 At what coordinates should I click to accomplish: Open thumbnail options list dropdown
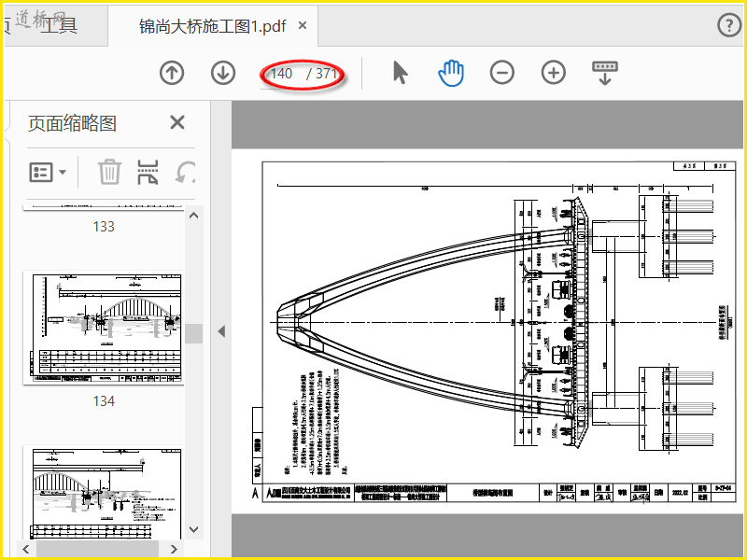(x=48, y=172)
